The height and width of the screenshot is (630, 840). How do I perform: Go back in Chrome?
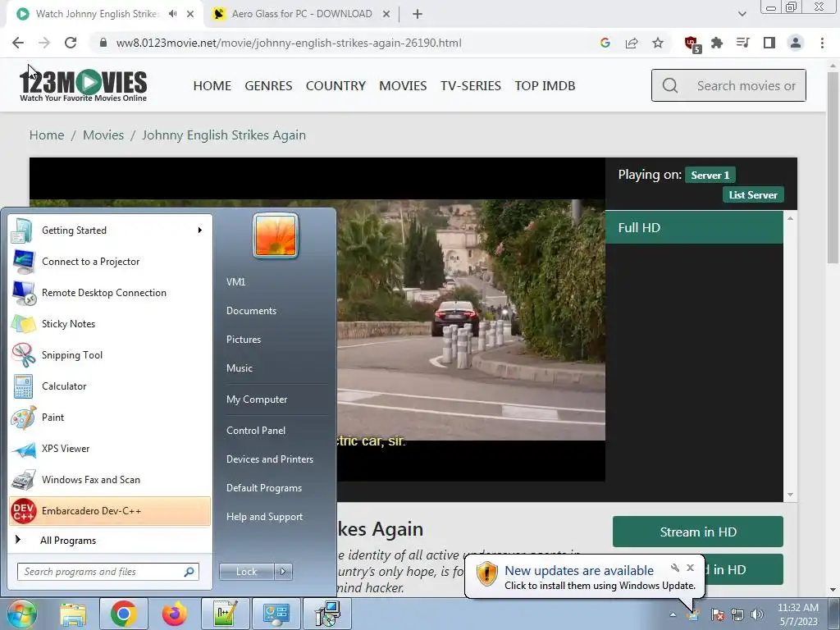pos(18,43)
